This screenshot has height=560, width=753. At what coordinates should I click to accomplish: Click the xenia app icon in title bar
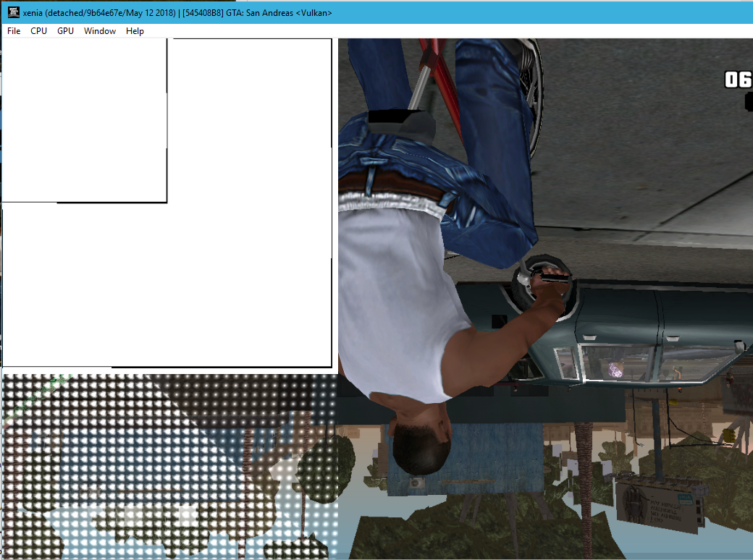[14, 13]
